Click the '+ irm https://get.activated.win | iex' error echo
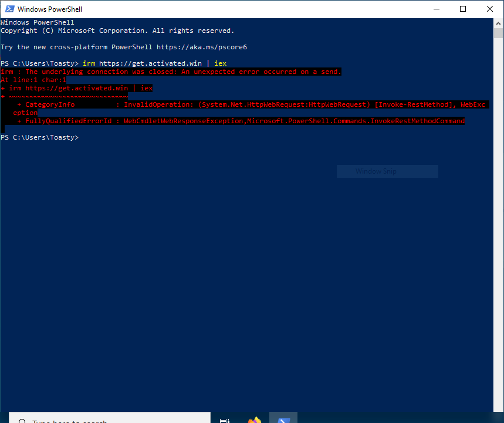Screen dimensions: 504x423 click(76, 88)
